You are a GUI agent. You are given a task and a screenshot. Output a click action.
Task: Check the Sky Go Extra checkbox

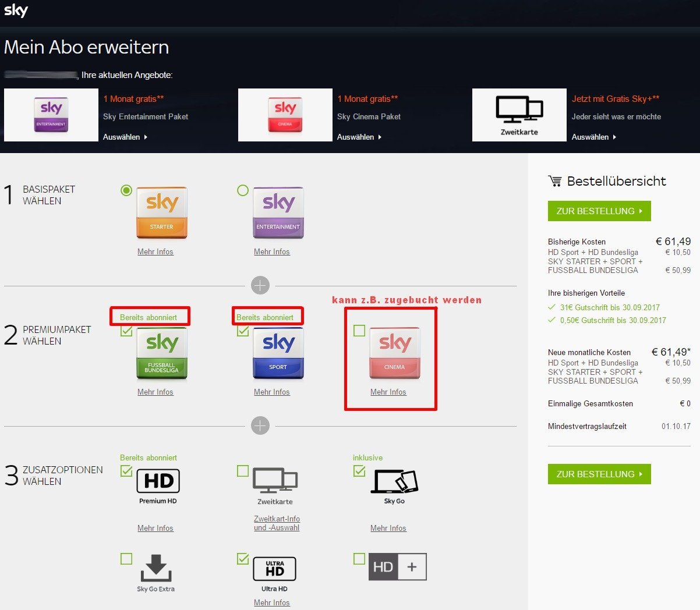pos(126,559)
